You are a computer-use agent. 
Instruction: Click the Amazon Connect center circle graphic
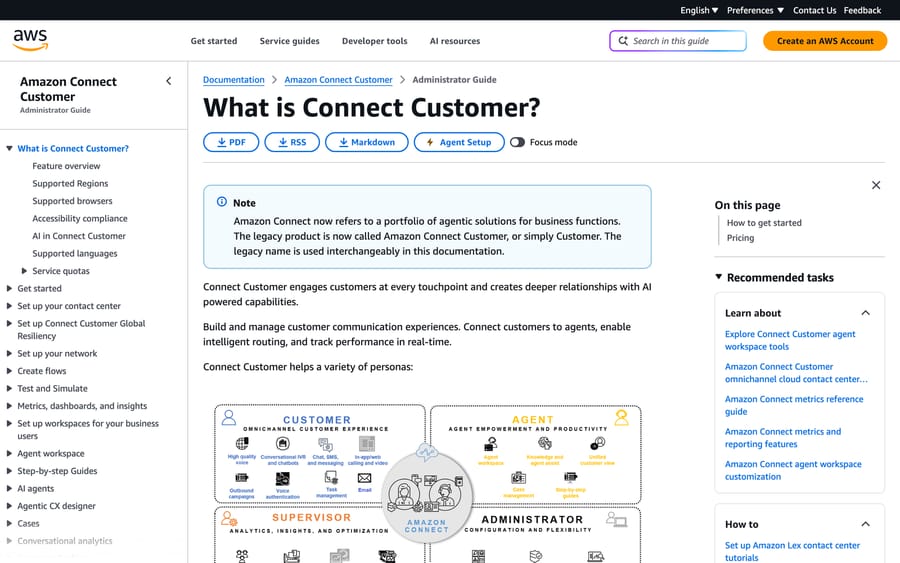pos(427,498)
